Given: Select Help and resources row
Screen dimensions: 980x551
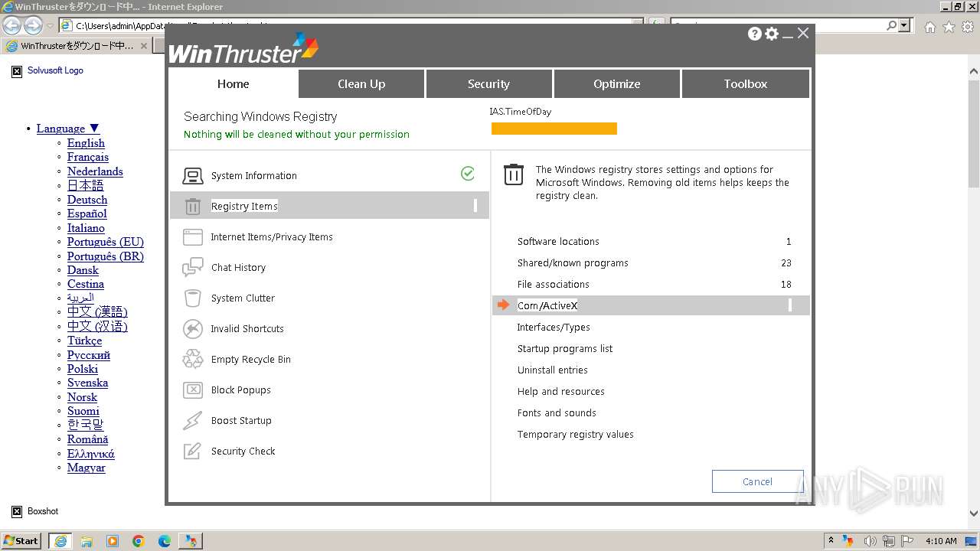Looking at the screenshot, I should tap(651, 392).
